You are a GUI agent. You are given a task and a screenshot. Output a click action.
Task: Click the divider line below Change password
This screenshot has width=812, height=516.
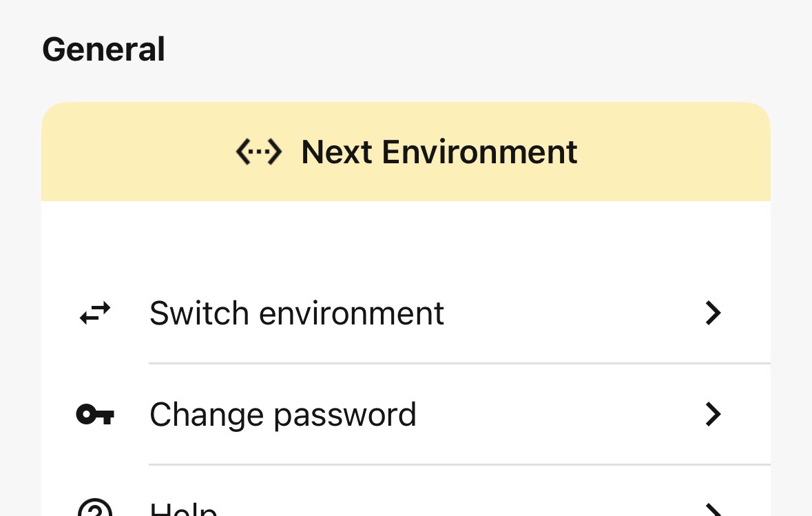tap(459, 464)
